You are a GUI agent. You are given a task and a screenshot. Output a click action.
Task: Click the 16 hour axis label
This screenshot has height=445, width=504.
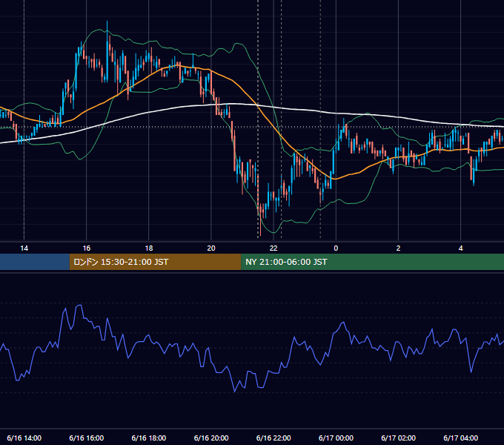[x=87, y=248]
